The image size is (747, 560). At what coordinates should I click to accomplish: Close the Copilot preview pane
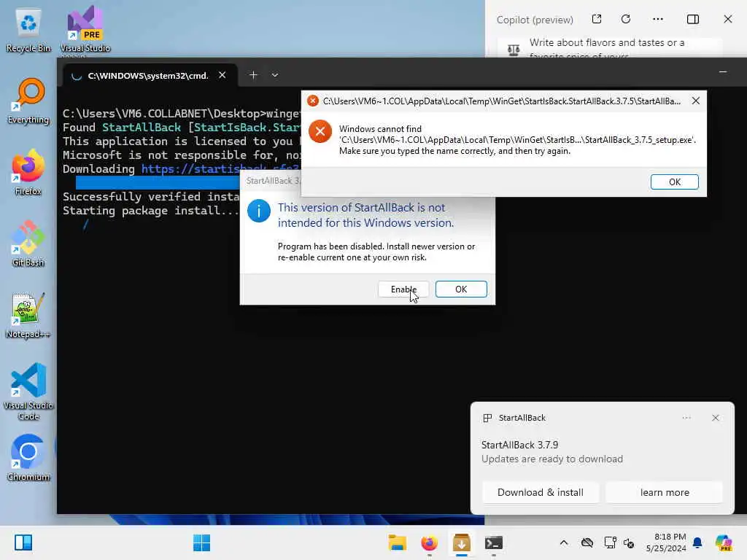(x=727, y=19)
